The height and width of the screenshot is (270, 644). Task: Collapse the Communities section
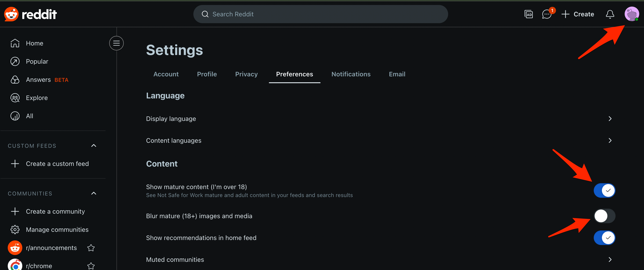pyautogui.click(x=94, y=193)
